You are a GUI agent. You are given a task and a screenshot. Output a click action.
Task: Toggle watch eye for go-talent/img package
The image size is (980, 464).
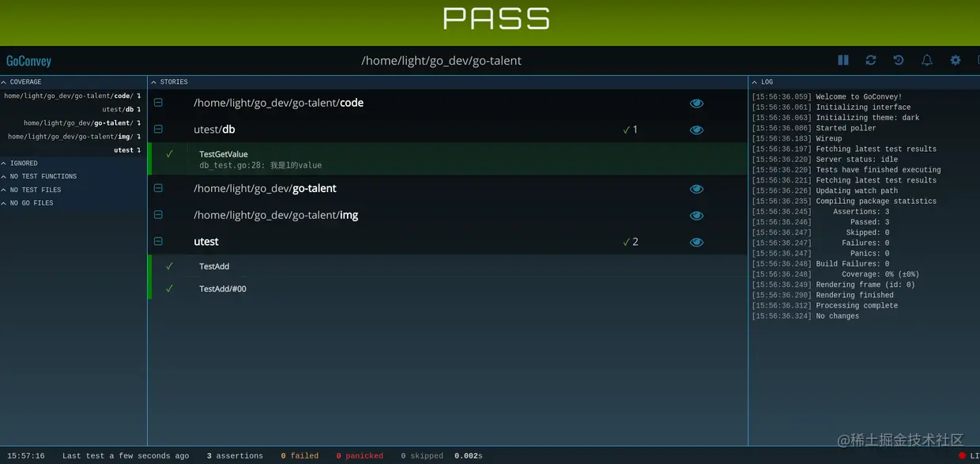(x=696, y=216)
